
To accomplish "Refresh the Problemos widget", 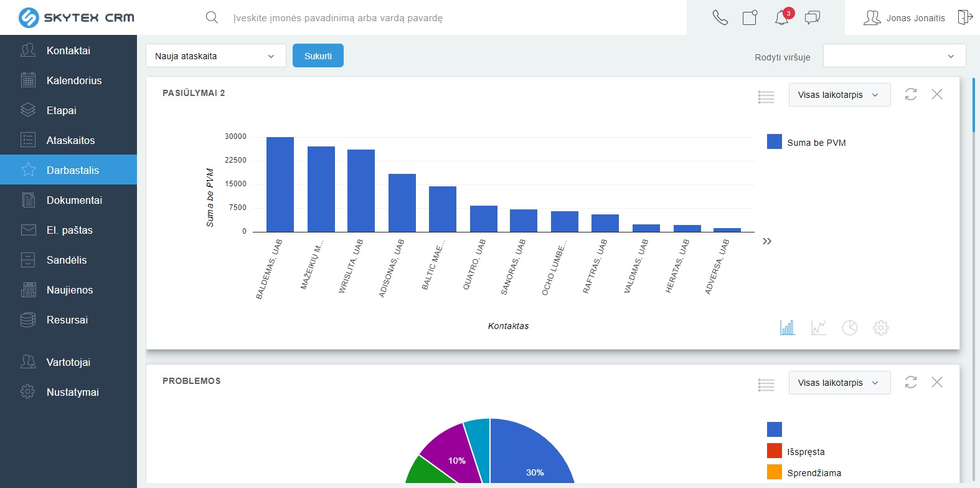I will click(x=911, y=382).
